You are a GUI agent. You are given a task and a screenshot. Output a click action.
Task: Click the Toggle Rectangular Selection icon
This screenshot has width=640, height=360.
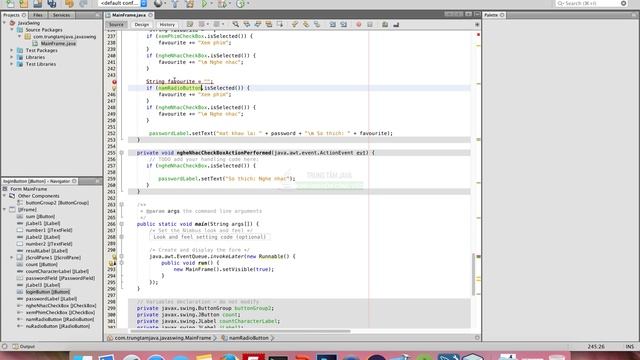click(x=280, y=24)
